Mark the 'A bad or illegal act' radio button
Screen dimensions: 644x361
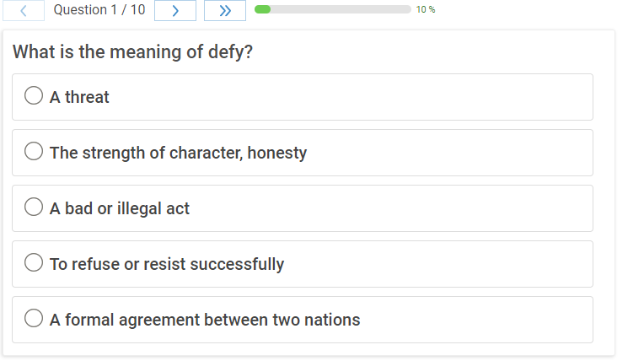coord(34,207)
